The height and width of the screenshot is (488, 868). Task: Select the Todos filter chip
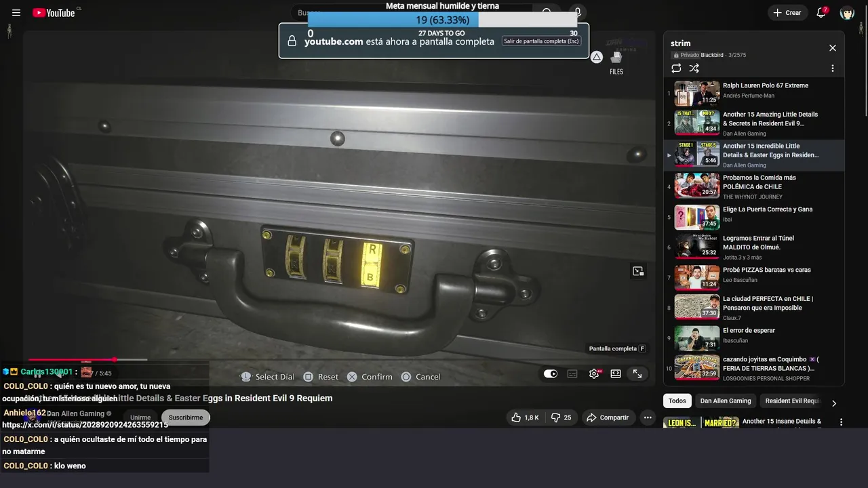(677, 401)
